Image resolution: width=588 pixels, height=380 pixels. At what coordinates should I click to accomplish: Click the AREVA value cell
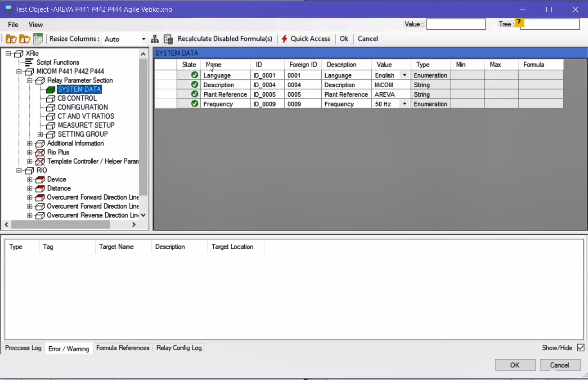tap(391, 94)
